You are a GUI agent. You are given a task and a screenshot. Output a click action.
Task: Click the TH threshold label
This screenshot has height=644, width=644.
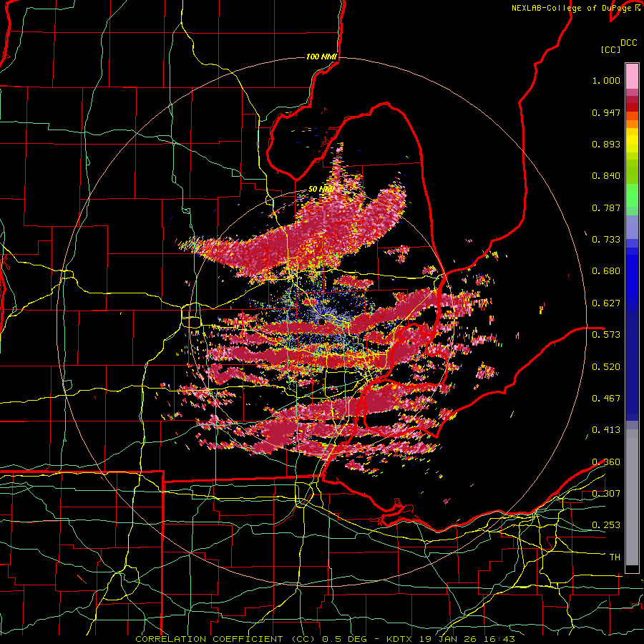click(615, 557)
